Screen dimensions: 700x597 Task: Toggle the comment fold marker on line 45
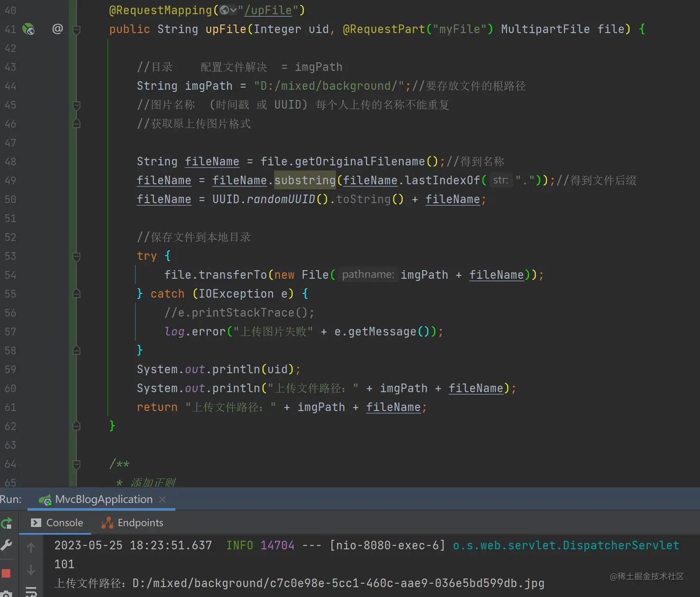pyautogui.click(x=77, y=106)
